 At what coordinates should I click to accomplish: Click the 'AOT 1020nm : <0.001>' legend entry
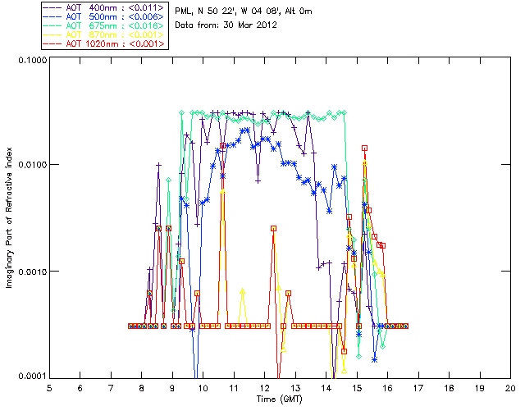(105, 43)
